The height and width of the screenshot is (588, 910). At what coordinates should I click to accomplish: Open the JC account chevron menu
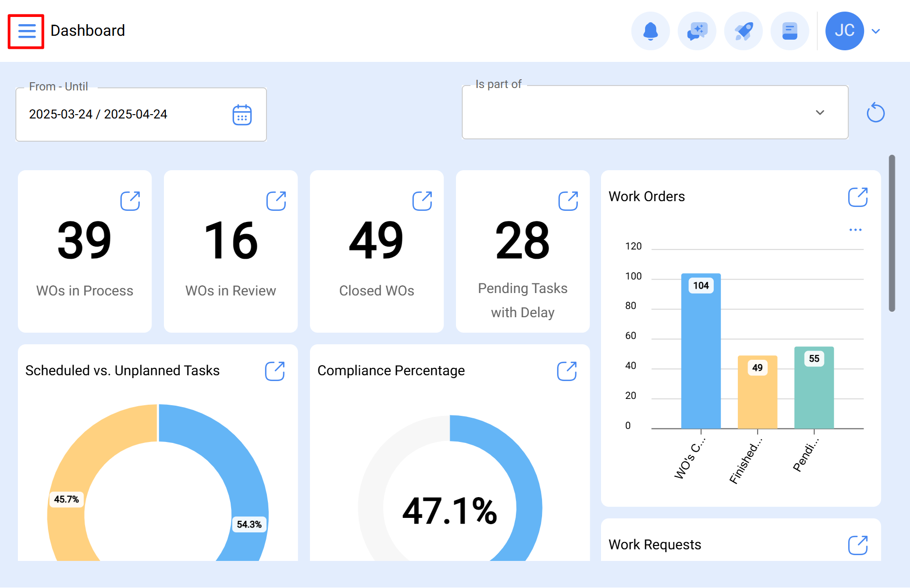[876, 30]
